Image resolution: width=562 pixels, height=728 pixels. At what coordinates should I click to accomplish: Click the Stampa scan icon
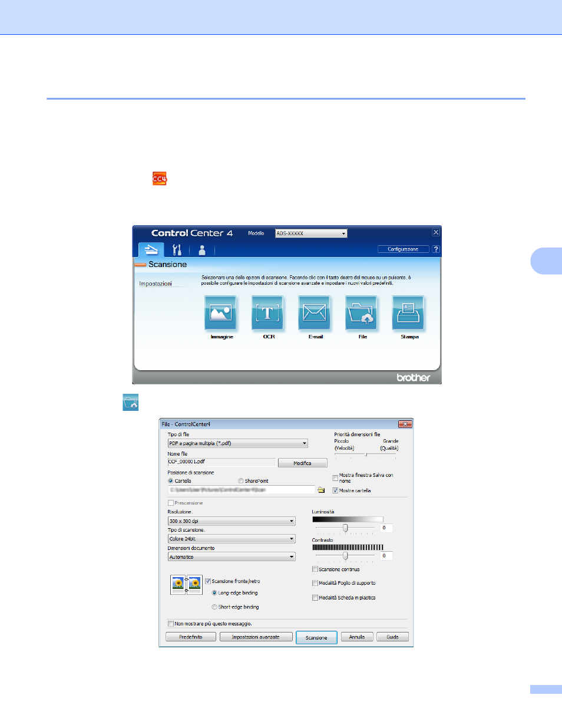(x=409, y=312)
